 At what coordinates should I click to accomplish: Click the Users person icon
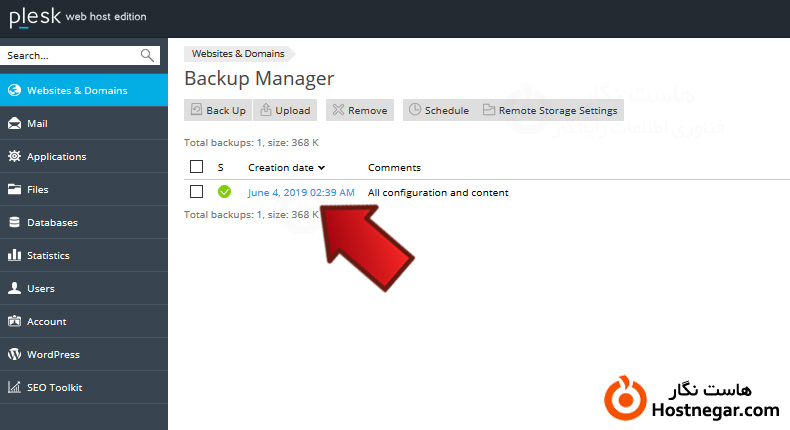[14, 289]
